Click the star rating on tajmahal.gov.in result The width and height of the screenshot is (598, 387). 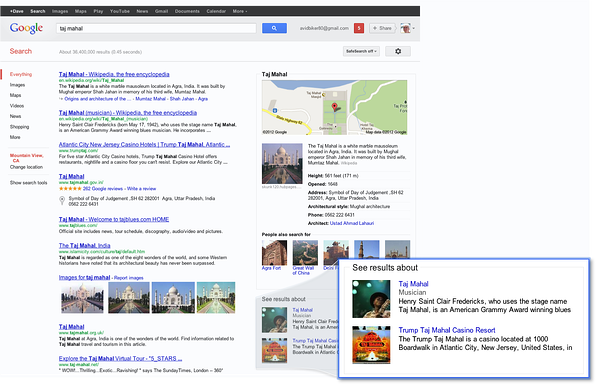[70, 189]
